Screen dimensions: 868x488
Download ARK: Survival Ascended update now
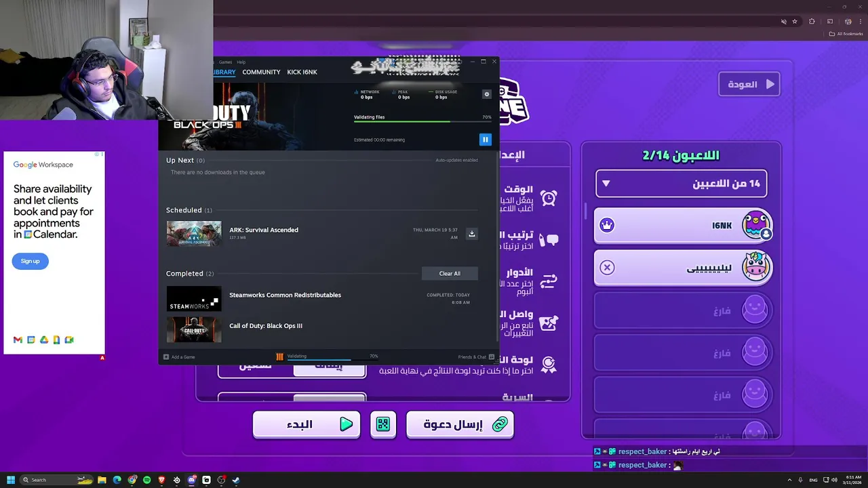point(472,234)
